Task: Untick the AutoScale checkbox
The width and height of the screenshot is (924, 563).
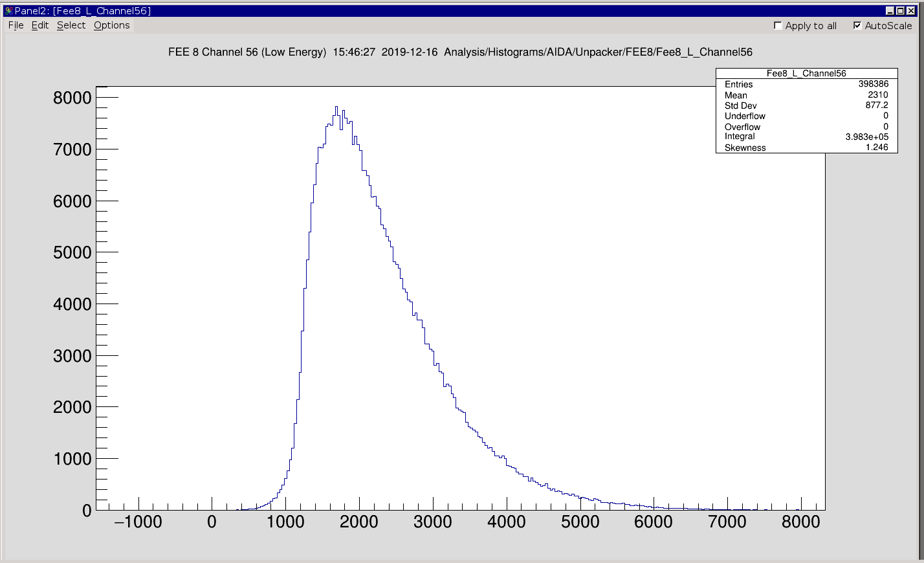Action: click(x=857, y=25)
